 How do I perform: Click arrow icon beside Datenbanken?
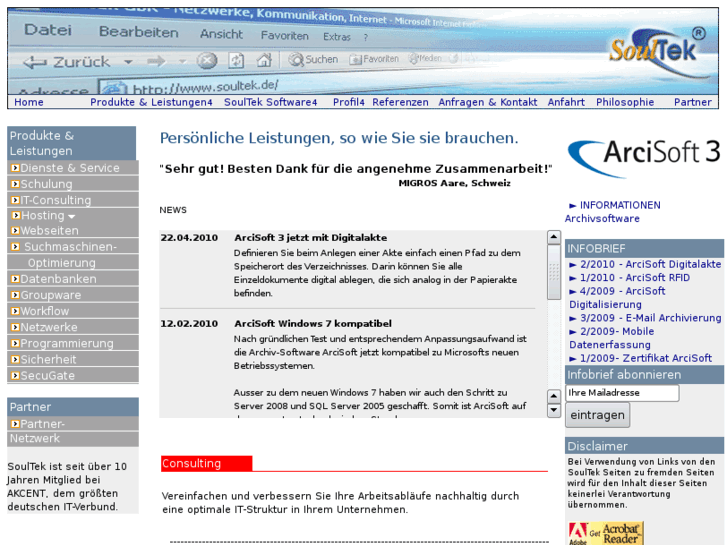click(15, 279)
